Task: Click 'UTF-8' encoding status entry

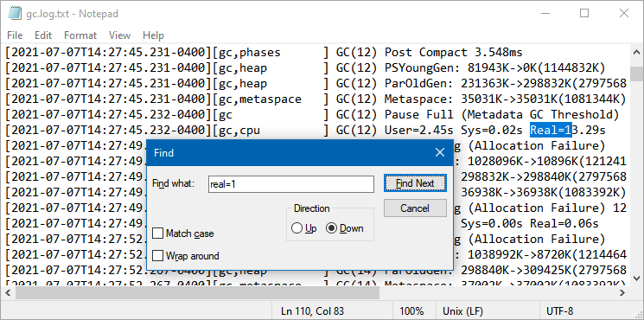Action: (x=560, y=311)
